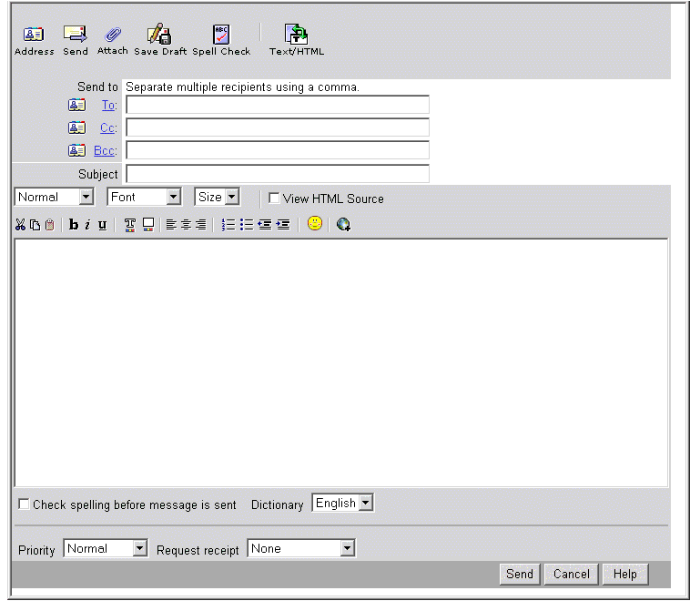Open the paragraph style Normal dropdown
The height and width of the screenshot is (601, 700).
54,197
